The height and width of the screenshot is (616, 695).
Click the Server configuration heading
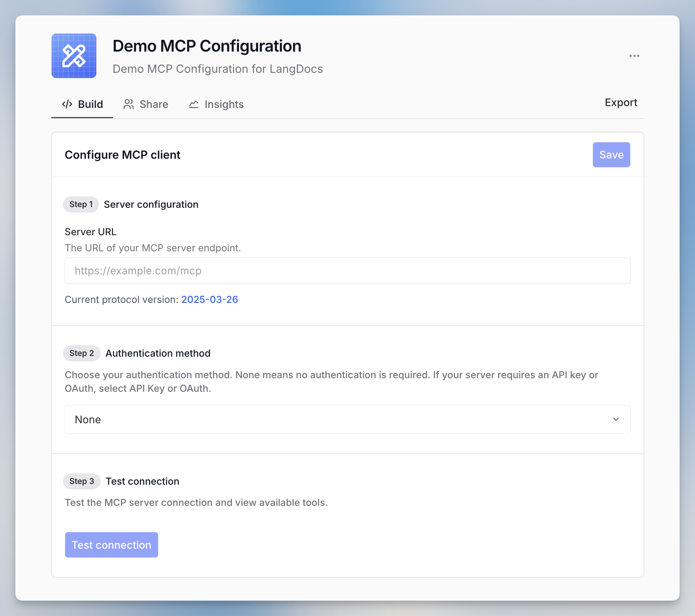pos(151,204)
